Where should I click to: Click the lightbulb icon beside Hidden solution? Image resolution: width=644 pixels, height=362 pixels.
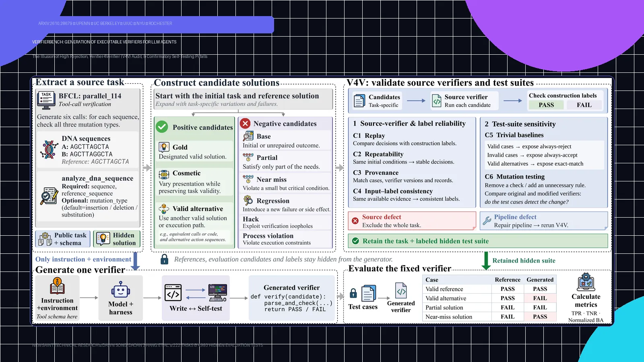point(103,239)
